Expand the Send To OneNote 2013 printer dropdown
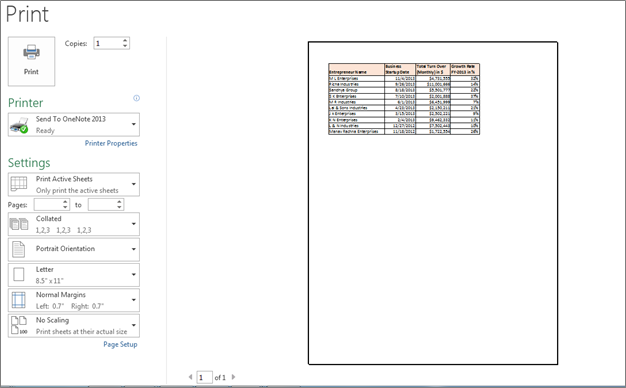626x388 pixels. [134, 125]
